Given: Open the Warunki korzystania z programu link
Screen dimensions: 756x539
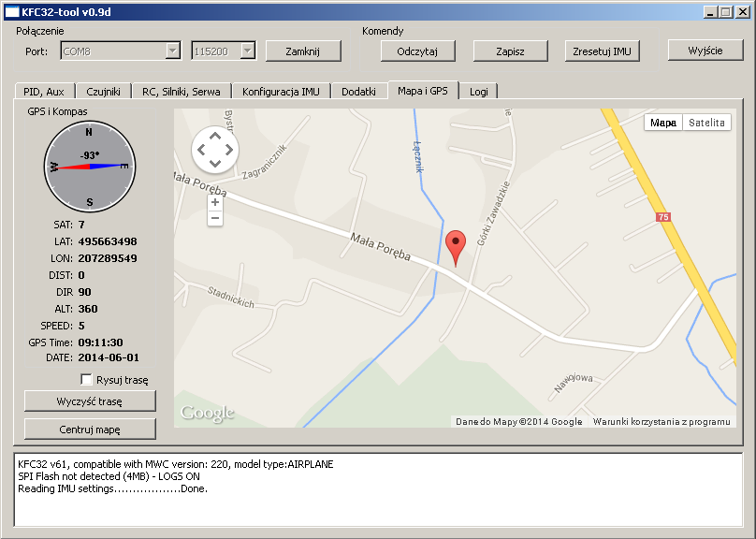Looking at the screenshot, I should pos(661,422).
